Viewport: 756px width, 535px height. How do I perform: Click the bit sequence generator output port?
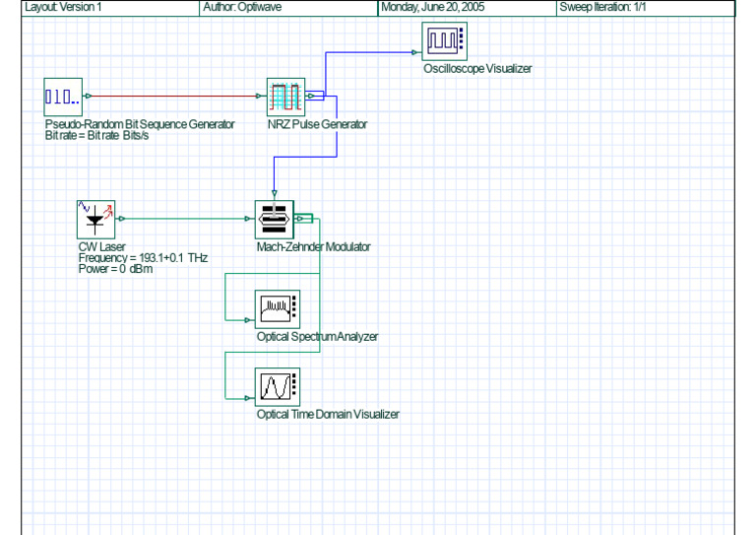click(x=88, y=96)
